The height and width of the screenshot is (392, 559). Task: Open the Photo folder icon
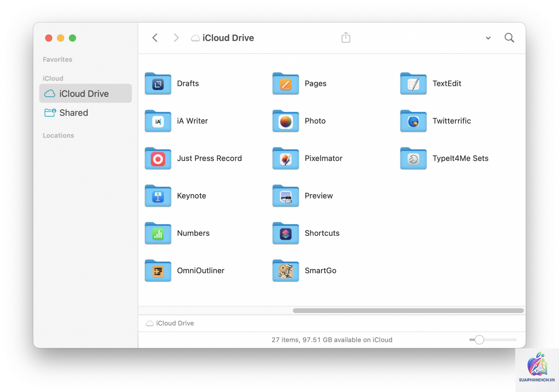click(286, 121)
